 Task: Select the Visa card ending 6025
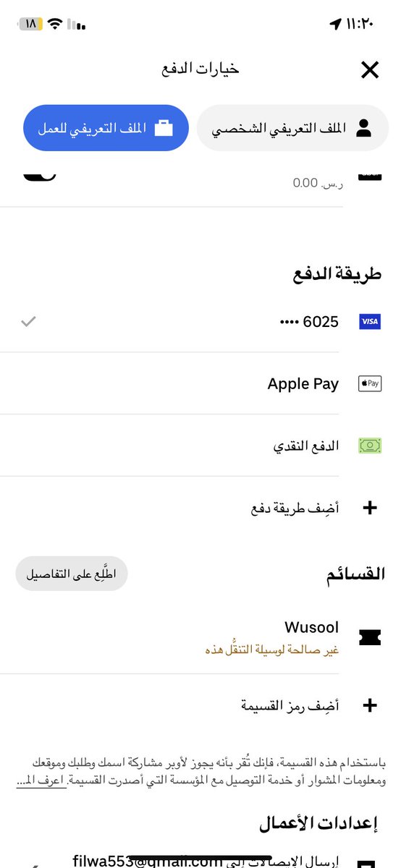[200, 322]
